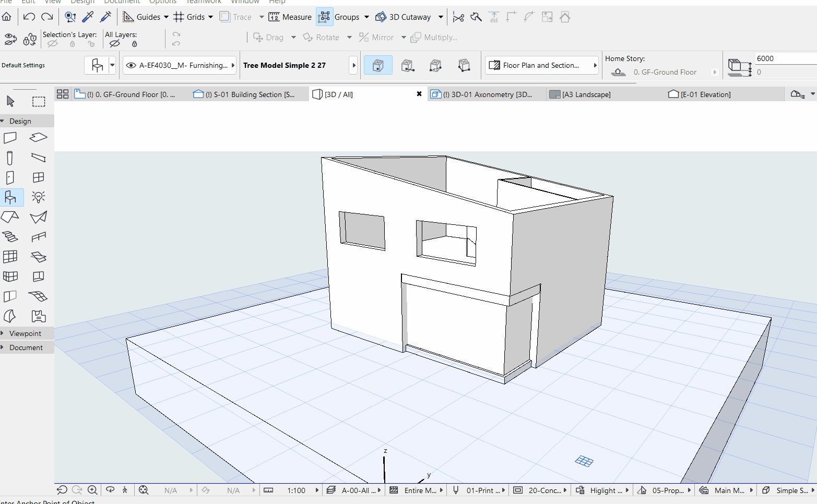The height and width of the screenshot is (504, 817).
Task: Pick the Curtain Wall tool
Action: [x=10, y=257]
